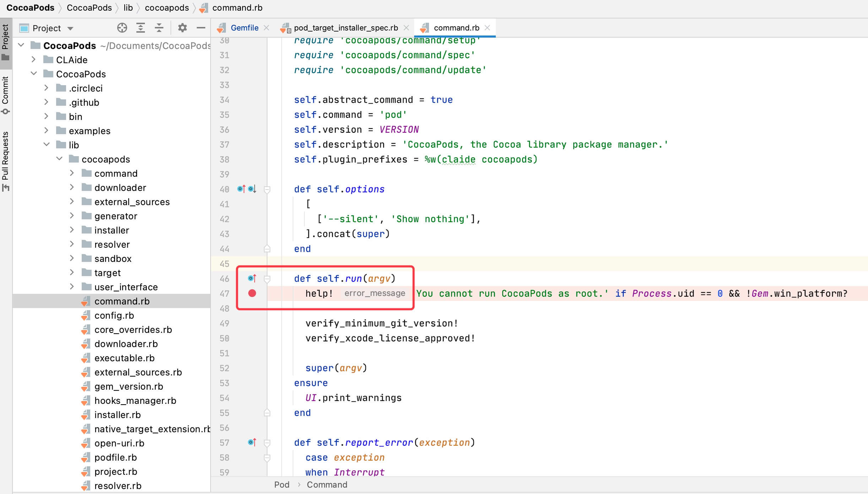Toggle off the breakpoint on line 47

click(x=252, y=293)
